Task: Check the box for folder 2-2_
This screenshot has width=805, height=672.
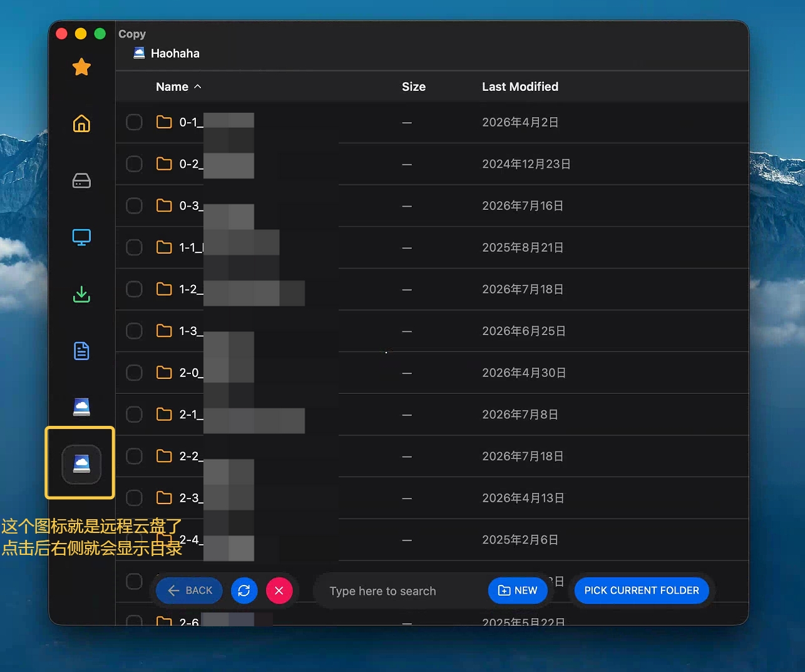Action: click(x=134, y=456)
